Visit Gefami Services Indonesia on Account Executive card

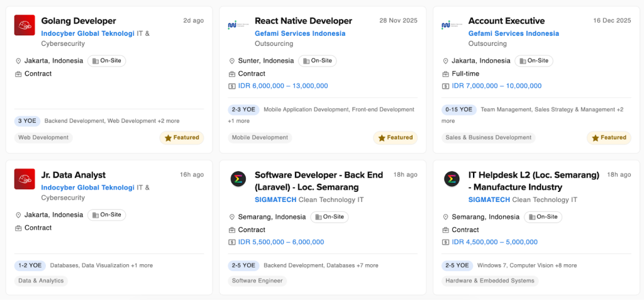[513, 34]
